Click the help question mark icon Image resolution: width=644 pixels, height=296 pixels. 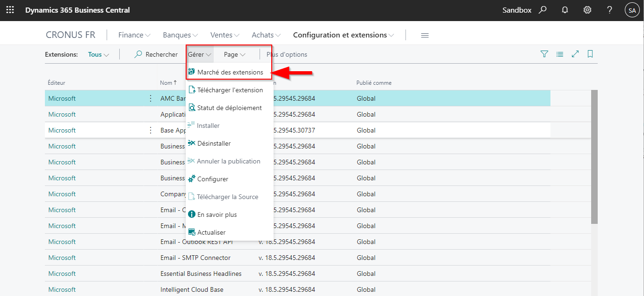click(x=610, y=10)
